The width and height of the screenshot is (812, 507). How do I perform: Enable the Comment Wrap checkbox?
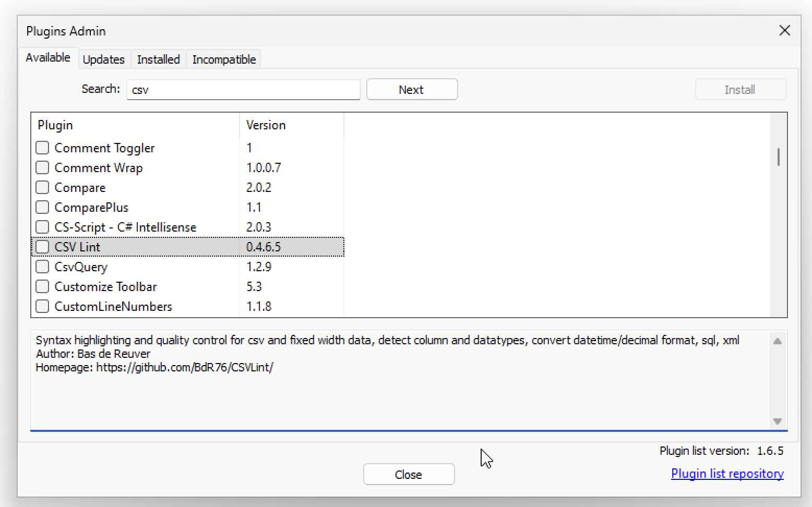pyautogui.click(x=42, y=167)
